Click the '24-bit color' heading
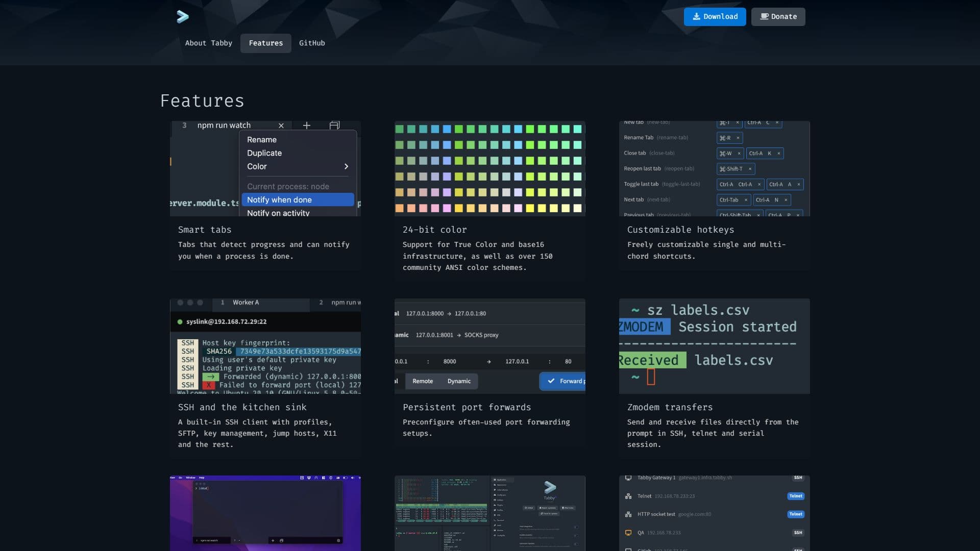 tap(434, 230)
